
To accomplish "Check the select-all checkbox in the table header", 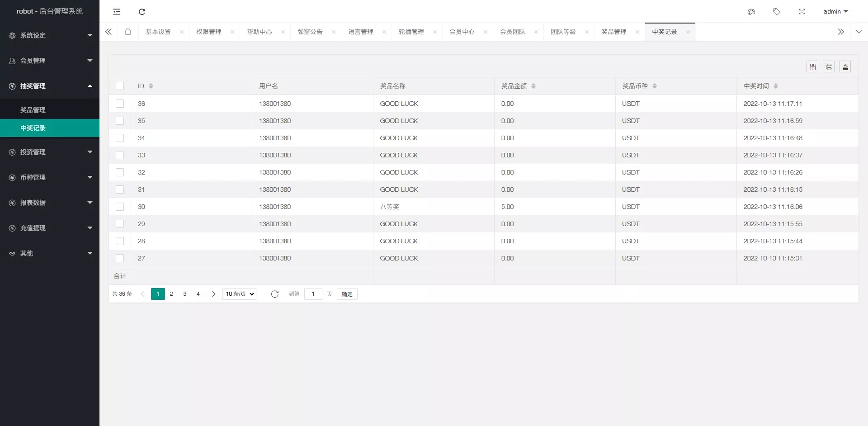I will tap(120, 86).
